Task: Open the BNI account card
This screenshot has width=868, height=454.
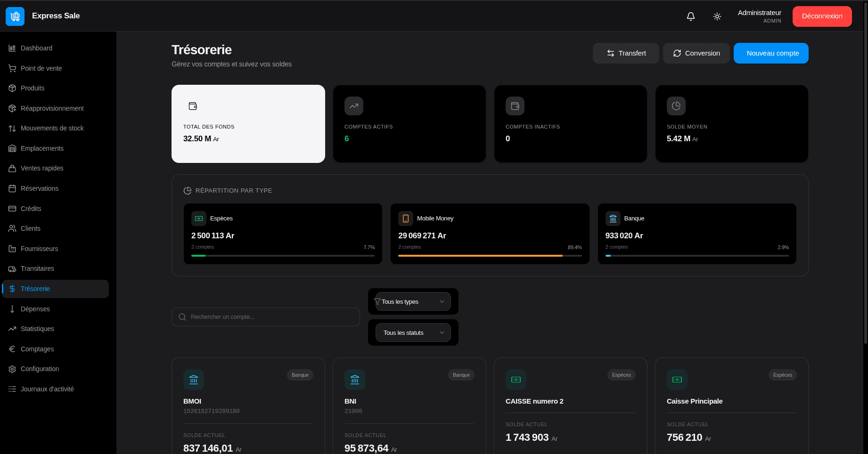Action: click(x=409, y=406)
